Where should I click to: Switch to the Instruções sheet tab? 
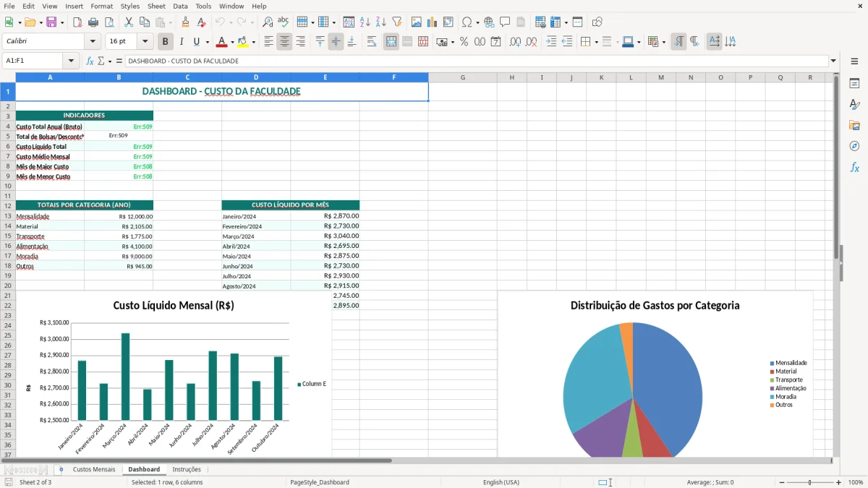(187, 469)
